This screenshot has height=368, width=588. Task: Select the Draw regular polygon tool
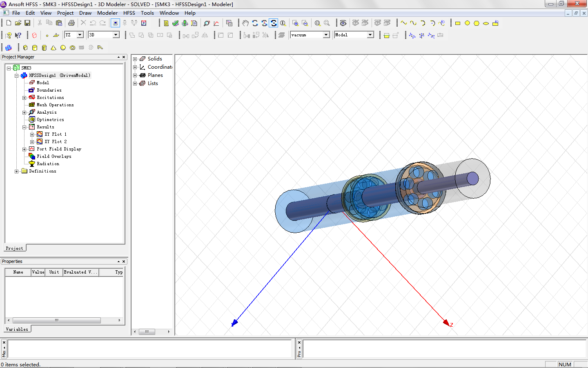point(477,23)
